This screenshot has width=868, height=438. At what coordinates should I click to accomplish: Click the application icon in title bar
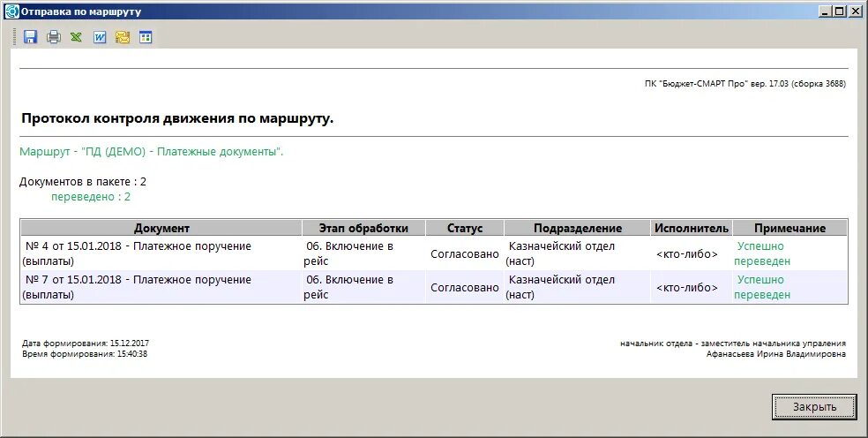pos(11,11)
